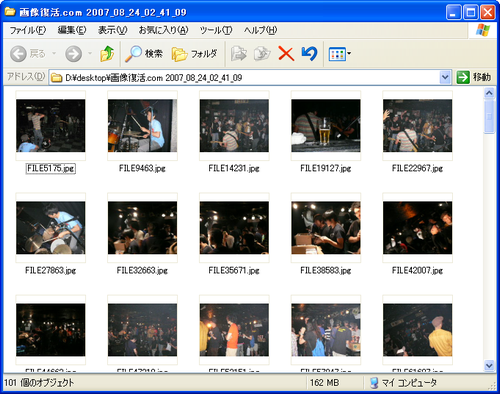Click the Forward navigation arrow icon
Viewport: 500px width, 394px height.
[x=73, y=54]
